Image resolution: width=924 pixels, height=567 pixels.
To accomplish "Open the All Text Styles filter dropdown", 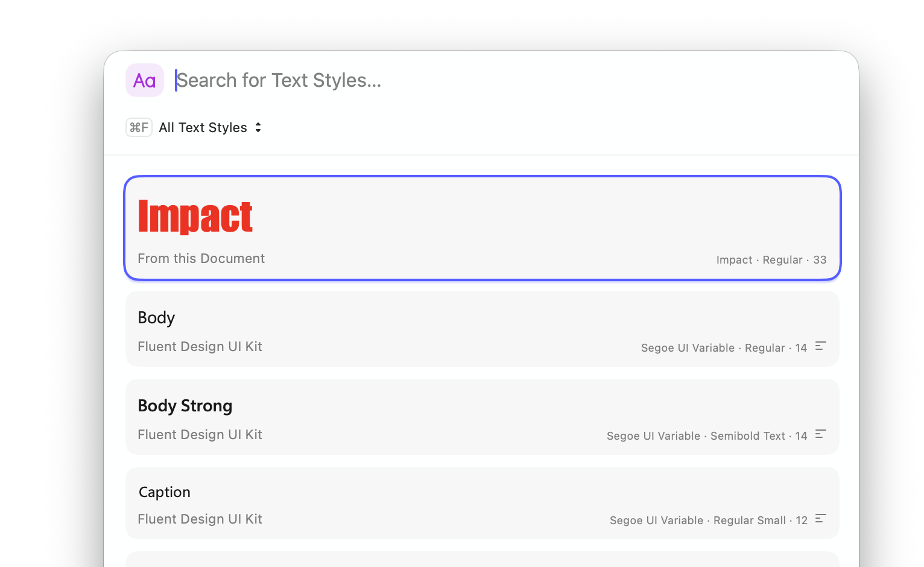I will click(203, 128).
